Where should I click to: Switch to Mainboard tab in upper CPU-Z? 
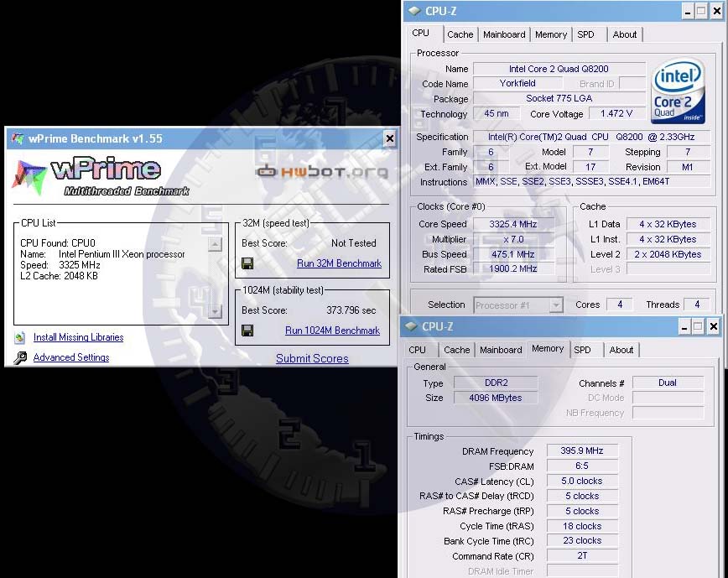(x=504, y=34)
